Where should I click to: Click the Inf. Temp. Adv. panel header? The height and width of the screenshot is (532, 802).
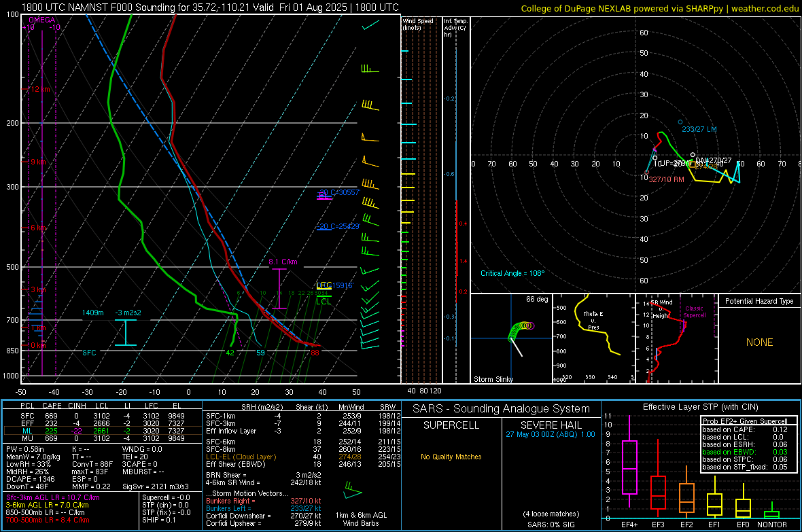point(455,28)
